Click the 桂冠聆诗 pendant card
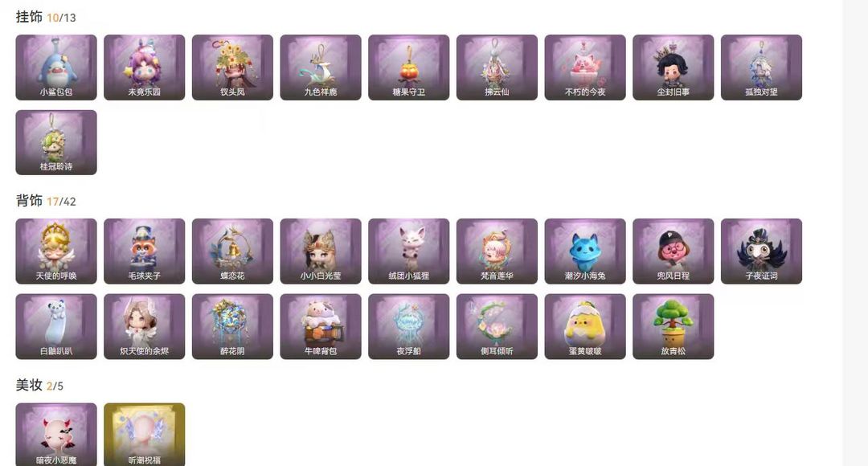868x466 pixels. tap(56, 142)
